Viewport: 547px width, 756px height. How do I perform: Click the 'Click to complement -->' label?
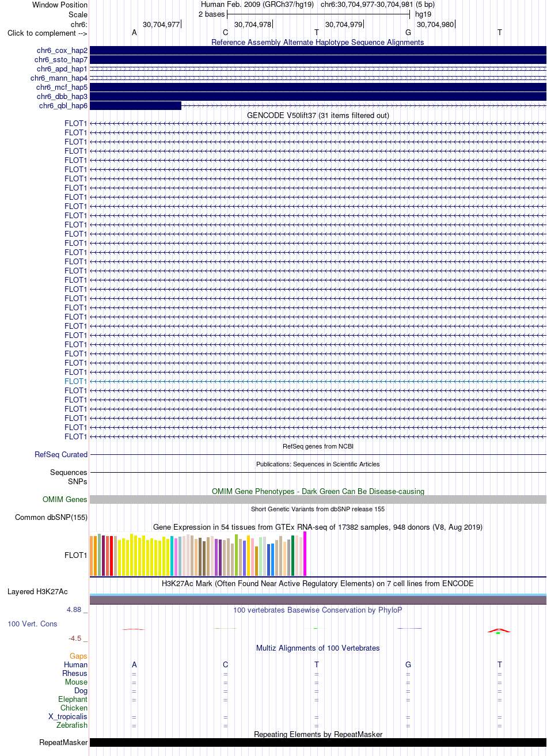[x=47, y=33]
